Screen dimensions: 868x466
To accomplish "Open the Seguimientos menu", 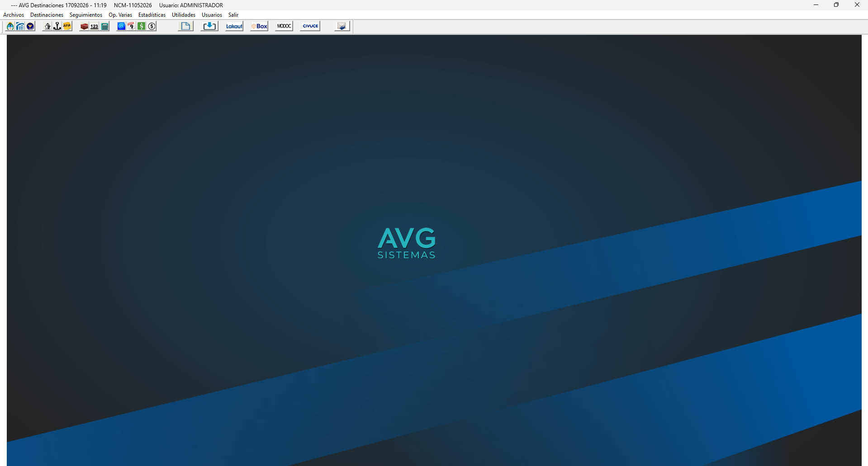I will click(86, 15).
